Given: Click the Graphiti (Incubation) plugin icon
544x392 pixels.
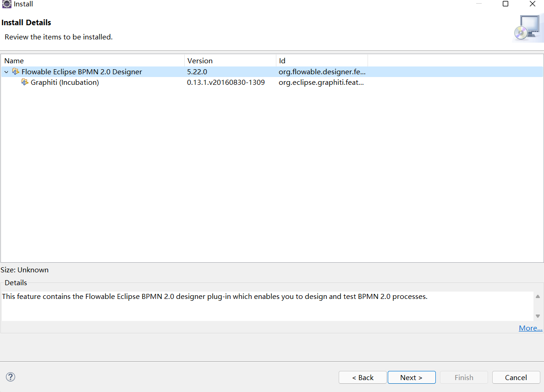Looking at the screenshot, I should pos(25,82).
